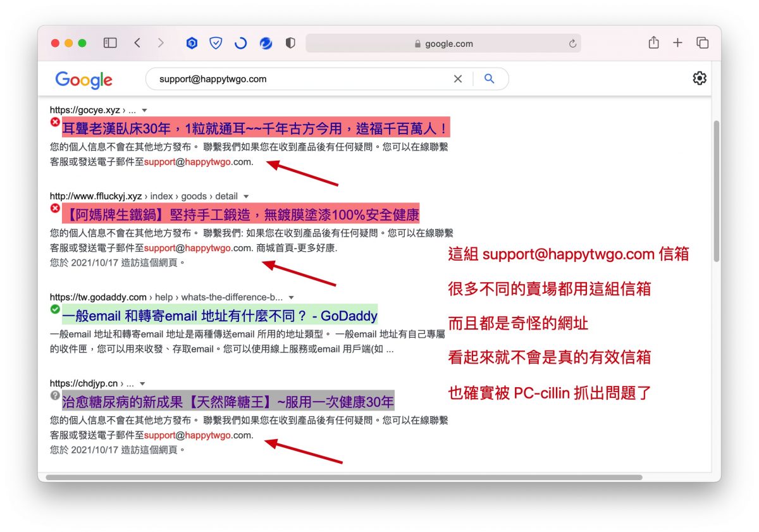This screenshot has height=532, width=759.
Task: Open the GoDaddy email difference result
Action: (219, 315)
